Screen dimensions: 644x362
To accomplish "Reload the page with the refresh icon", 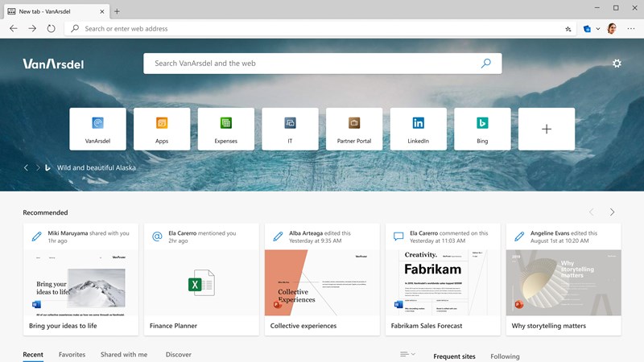I will pos(51,29).
